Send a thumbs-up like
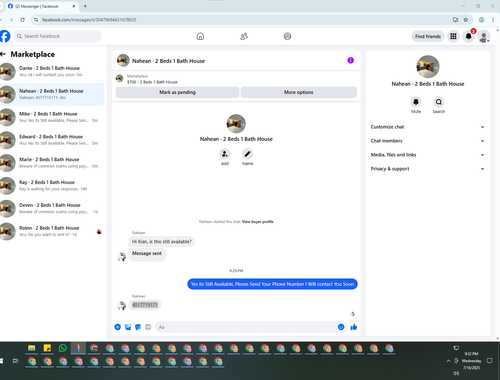This screenshot has height=380, width=500. point(354,327)
